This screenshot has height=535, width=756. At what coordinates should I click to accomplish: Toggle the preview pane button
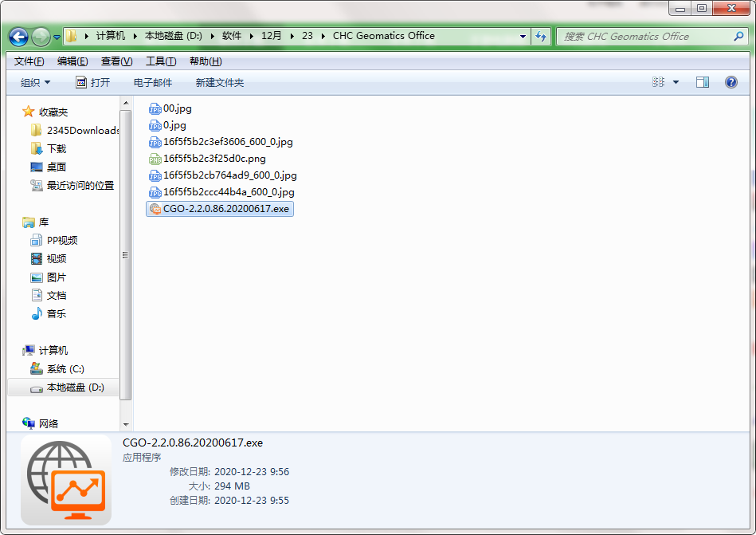point(702,81)
